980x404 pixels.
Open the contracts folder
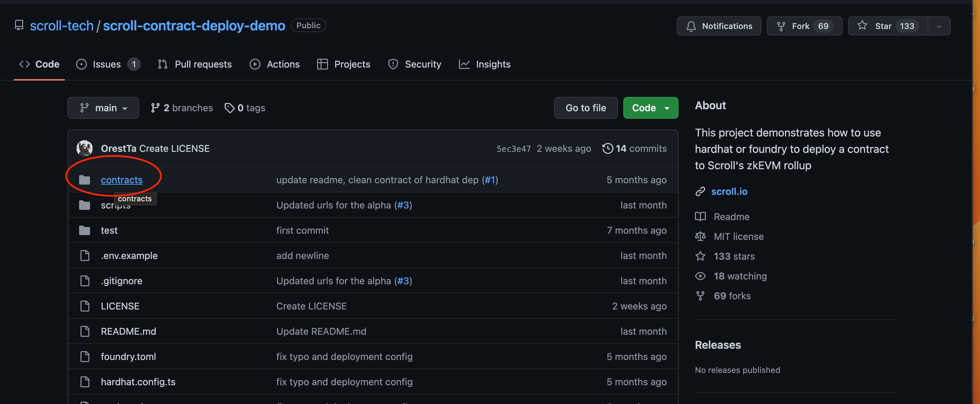coord(121,180)
